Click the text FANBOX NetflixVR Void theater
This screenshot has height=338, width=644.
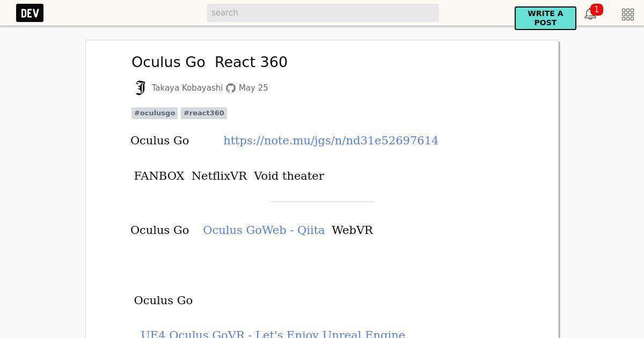point(229,176)
